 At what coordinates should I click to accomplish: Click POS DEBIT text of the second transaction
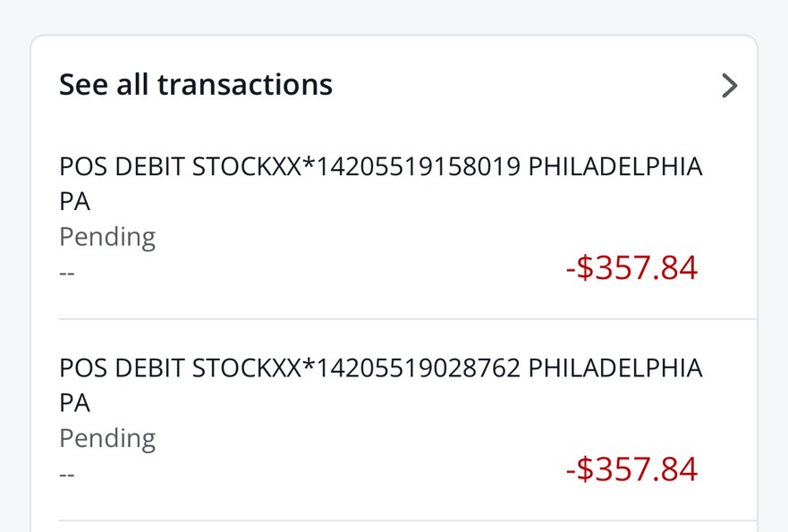123,368
